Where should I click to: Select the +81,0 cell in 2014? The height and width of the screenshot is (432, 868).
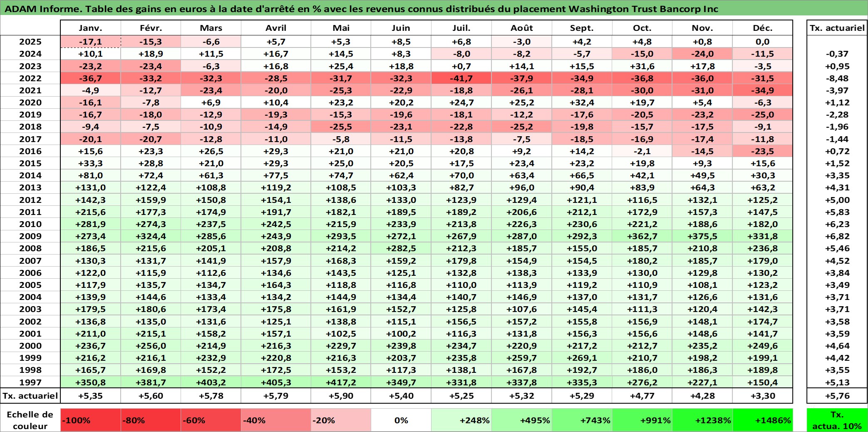[x=90, y=175]
